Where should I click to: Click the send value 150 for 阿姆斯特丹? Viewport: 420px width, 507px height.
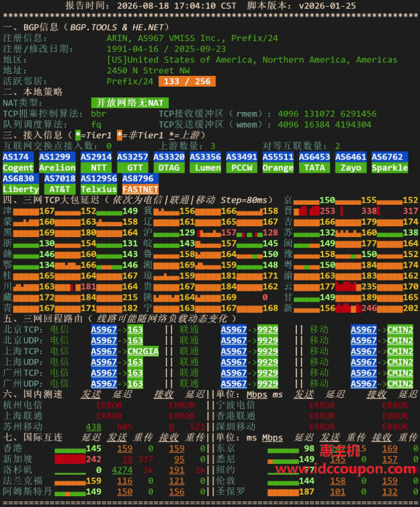pos(124,492)
